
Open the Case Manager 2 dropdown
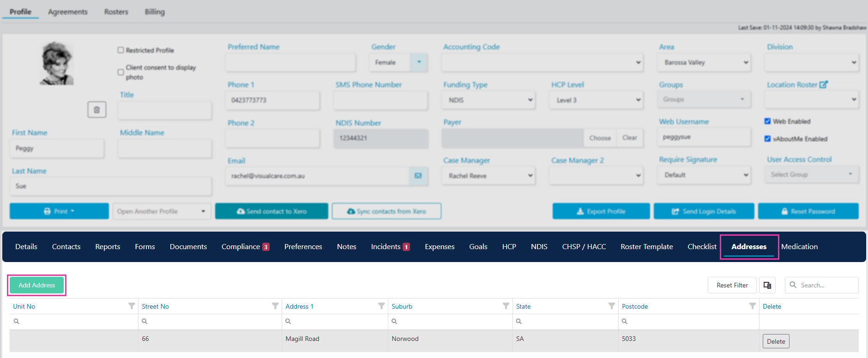(x=597, y=176)
